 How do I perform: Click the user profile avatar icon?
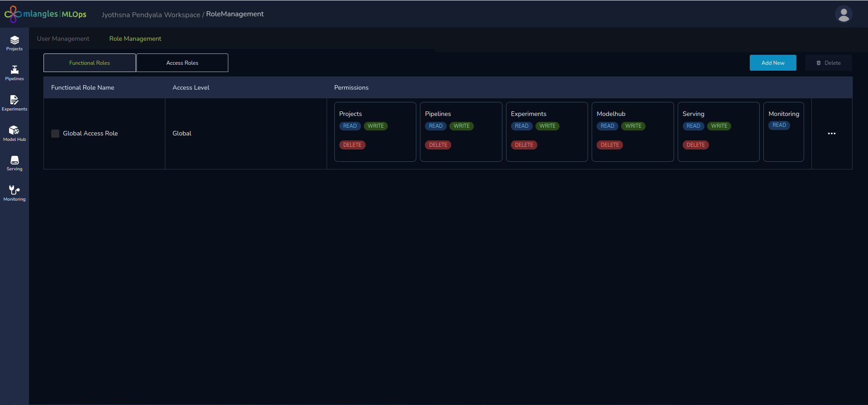pyautogui.click(x=843, y=14)
